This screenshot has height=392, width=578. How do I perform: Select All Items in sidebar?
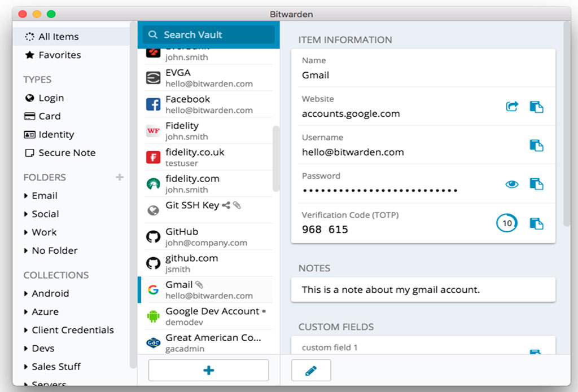click(x=71, y=37)
